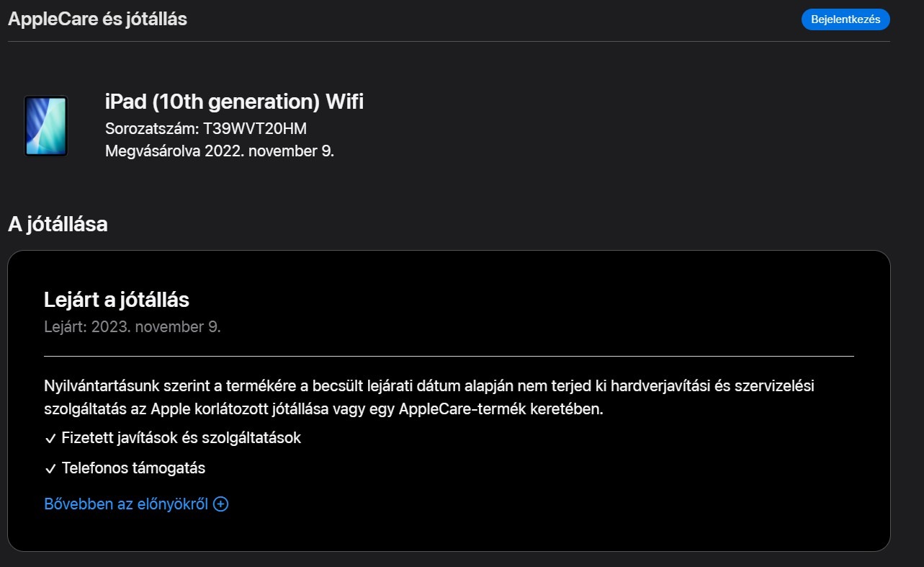924x567 pixels.
Task: Click the checkmark beside Fizetett javítások
Action: coord(50,439)
